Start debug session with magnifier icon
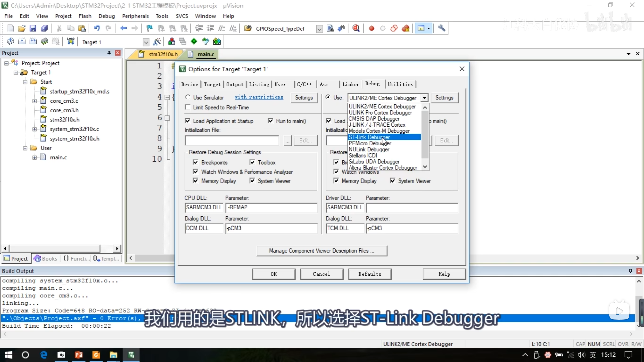644x362 pixels. (x=356, y=28)
